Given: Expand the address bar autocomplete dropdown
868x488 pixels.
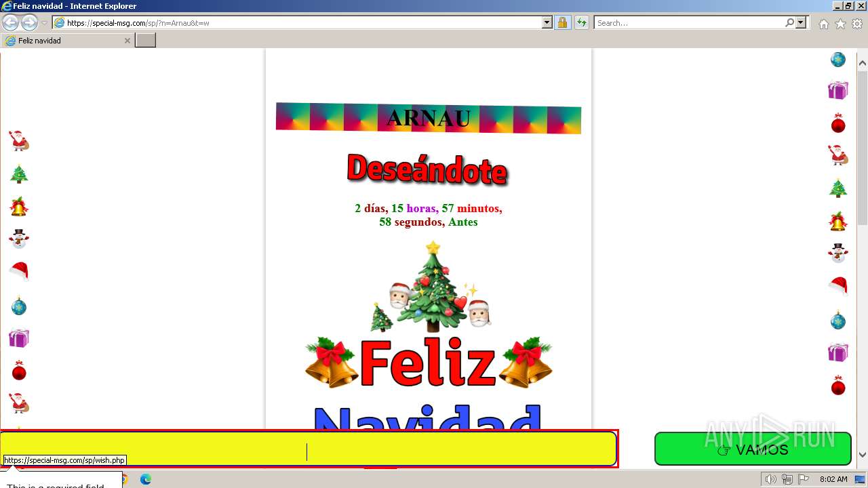Looking at the screenshot, I should coord(547,23).
